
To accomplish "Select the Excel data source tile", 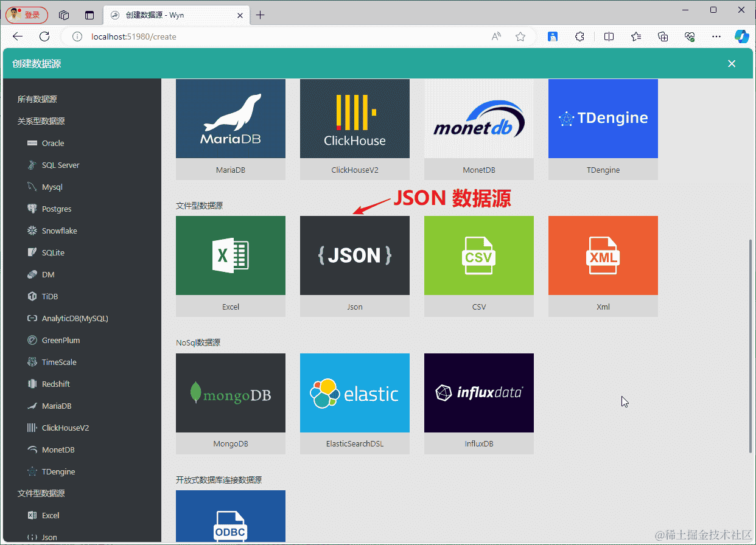I will tap(230, 266).
